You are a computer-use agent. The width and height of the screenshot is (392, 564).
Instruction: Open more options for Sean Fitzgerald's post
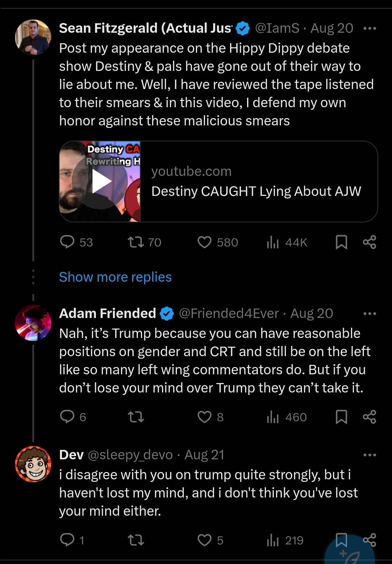(370, 28)
